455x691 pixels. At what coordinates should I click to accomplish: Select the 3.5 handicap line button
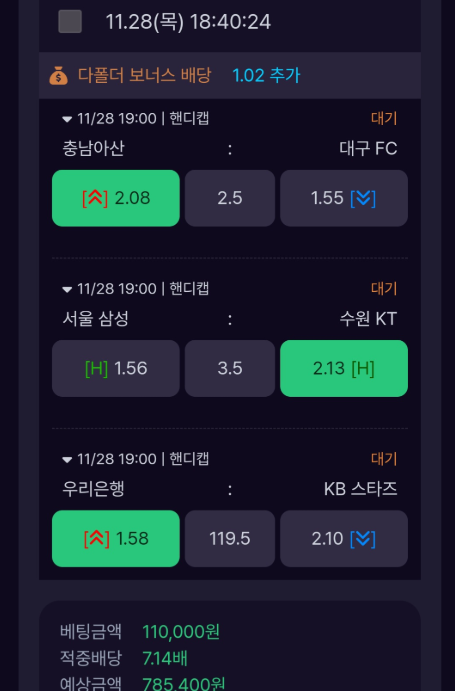230,368
